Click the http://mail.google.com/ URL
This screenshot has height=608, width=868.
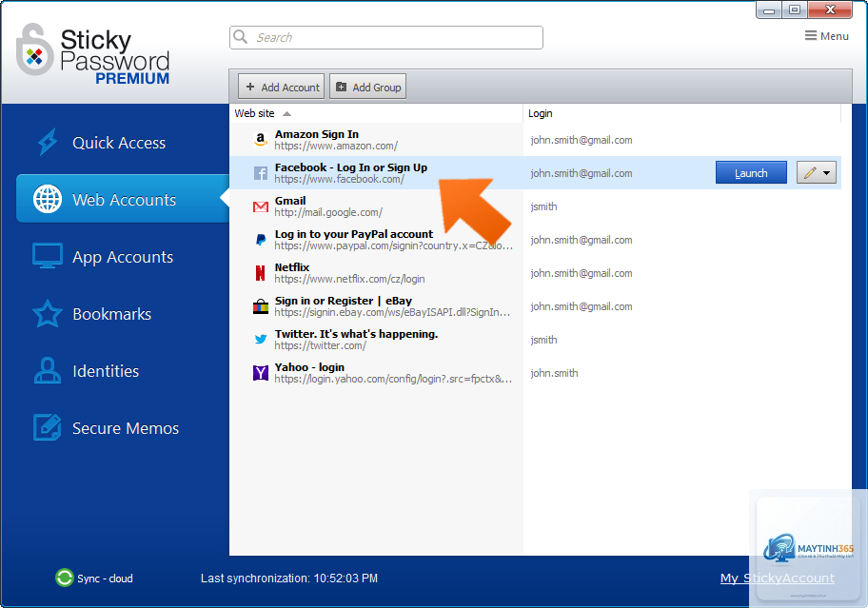click(328, 212)
